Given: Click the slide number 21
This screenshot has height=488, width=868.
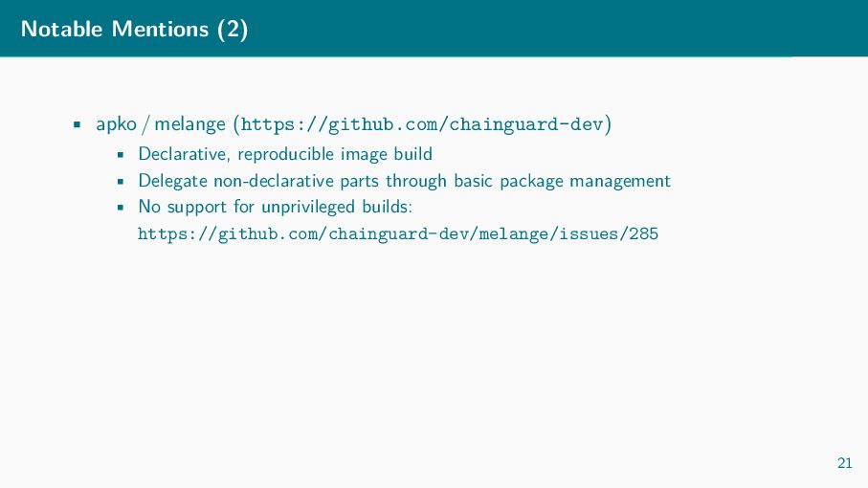Looking at the screenshot, I should (845, 463).
